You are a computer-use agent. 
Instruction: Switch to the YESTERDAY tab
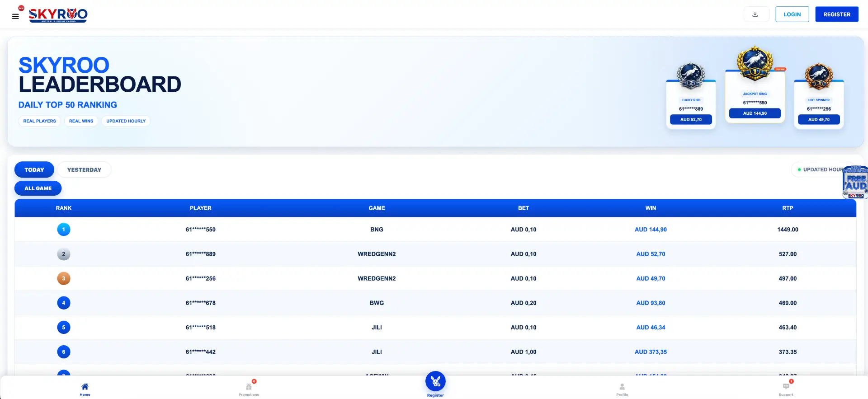(x=84, y=170)
